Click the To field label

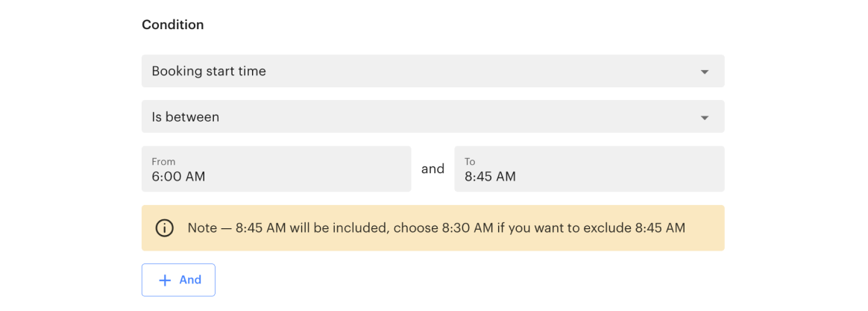470,161
